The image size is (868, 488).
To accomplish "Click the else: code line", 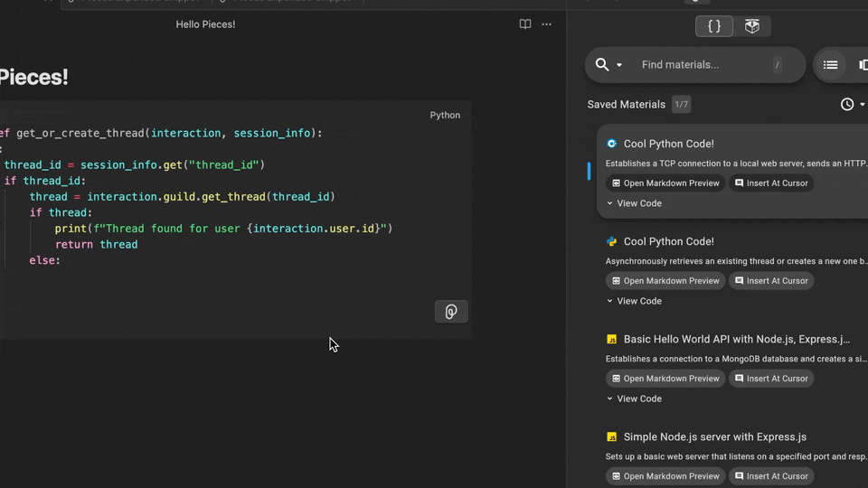I will [45, 260].
